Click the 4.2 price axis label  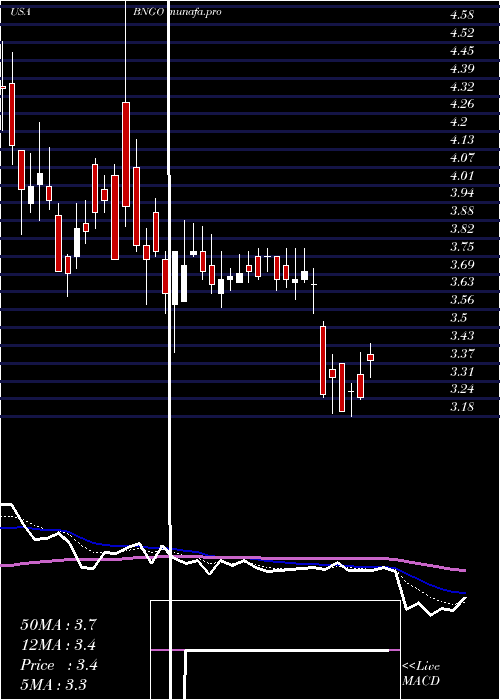pos(458,121)
